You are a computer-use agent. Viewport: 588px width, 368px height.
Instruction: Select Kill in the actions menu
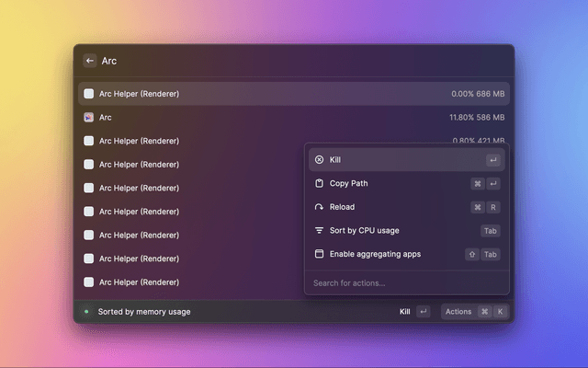[407, 159]
